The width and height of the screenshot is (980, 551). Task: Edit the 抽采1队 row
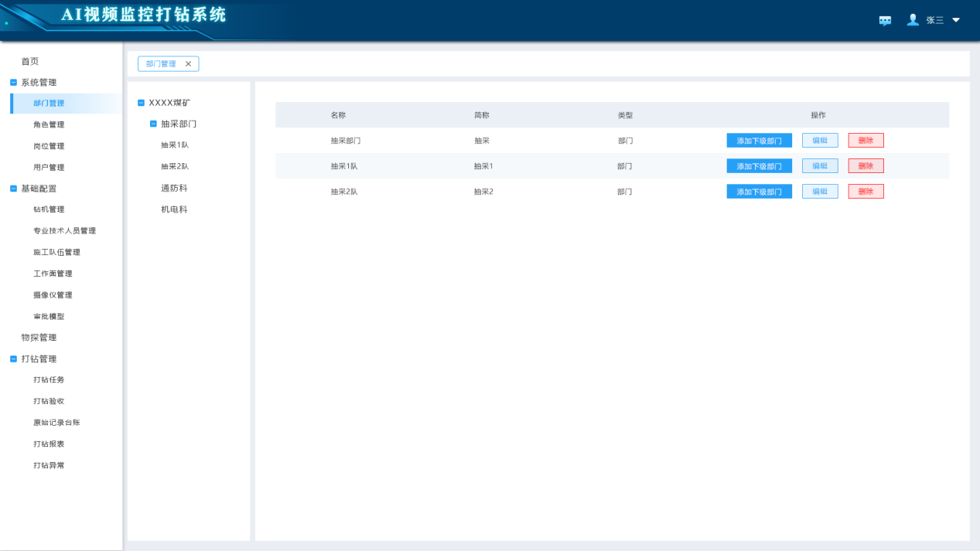[x=819, y=166]
